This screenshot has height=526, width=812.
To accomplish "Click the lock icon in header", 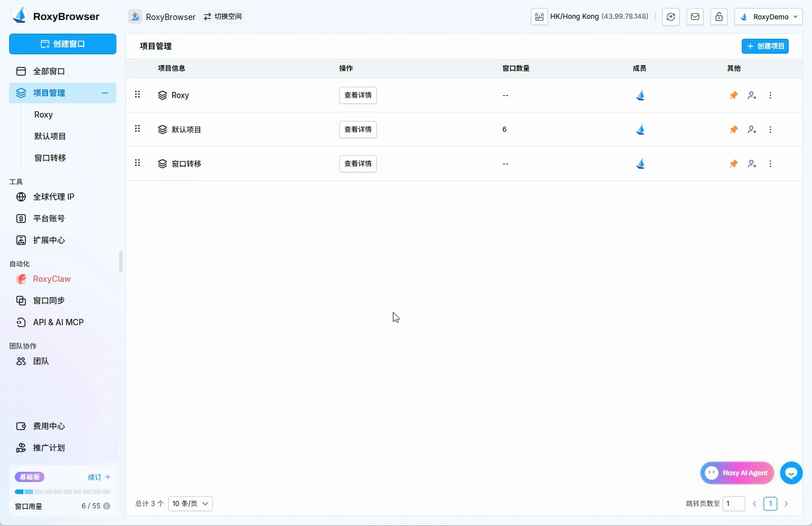I will click(719, 17).
